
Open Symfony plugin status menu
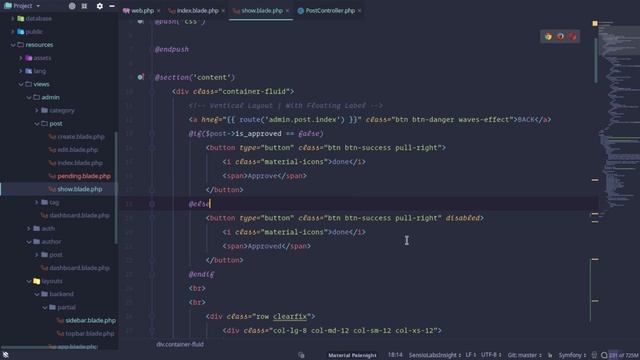click(x=572, y=355)
